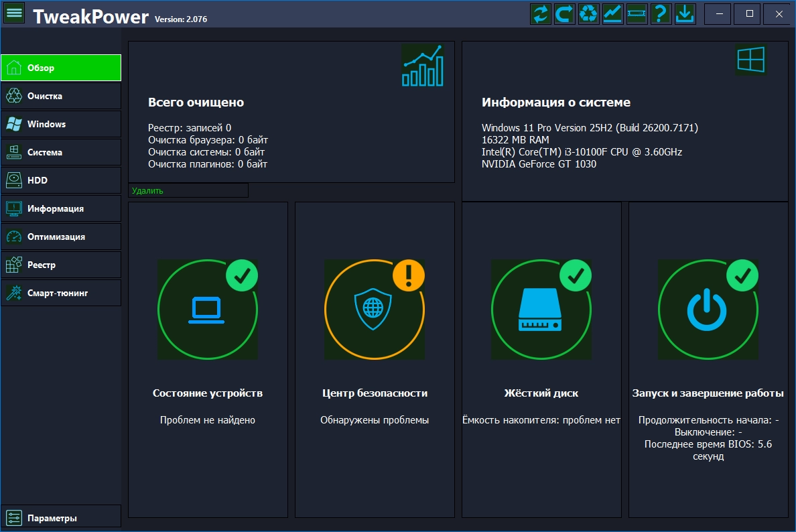Minimize the TweakPower window
796x532 pixels.
719,13
